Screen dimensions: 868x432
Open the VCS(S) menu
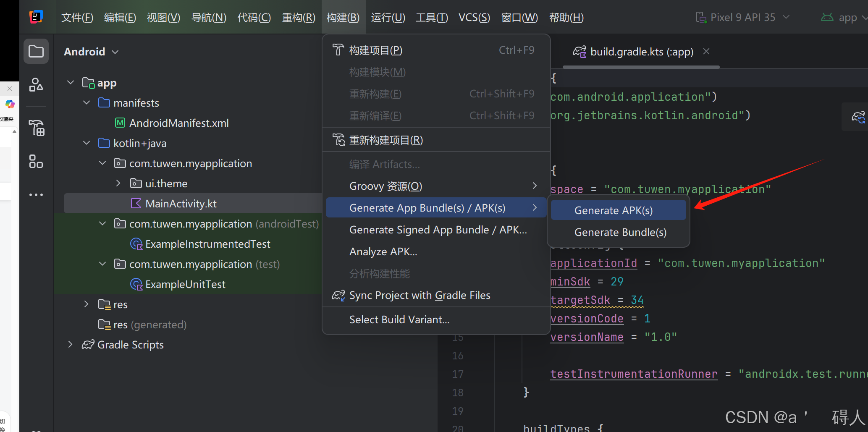[474, 17]
